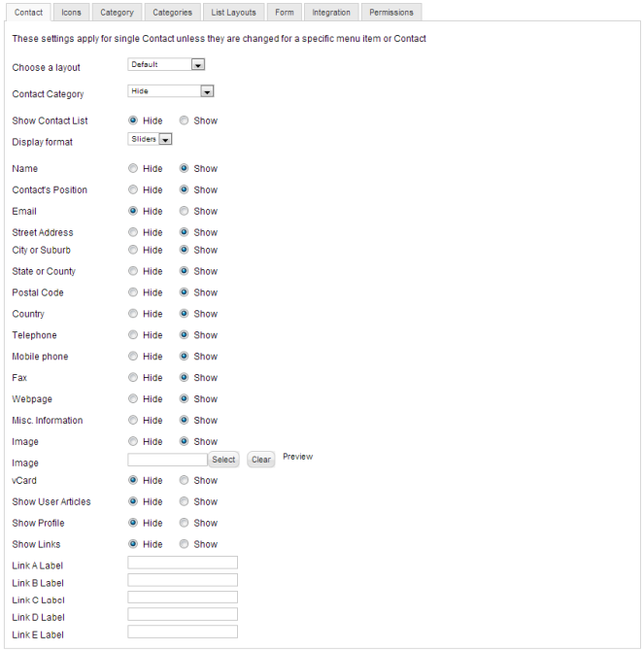This screenshot has width=644, height=651.
Task: Select Show for Show Contact List
Action: coord(185,120)
